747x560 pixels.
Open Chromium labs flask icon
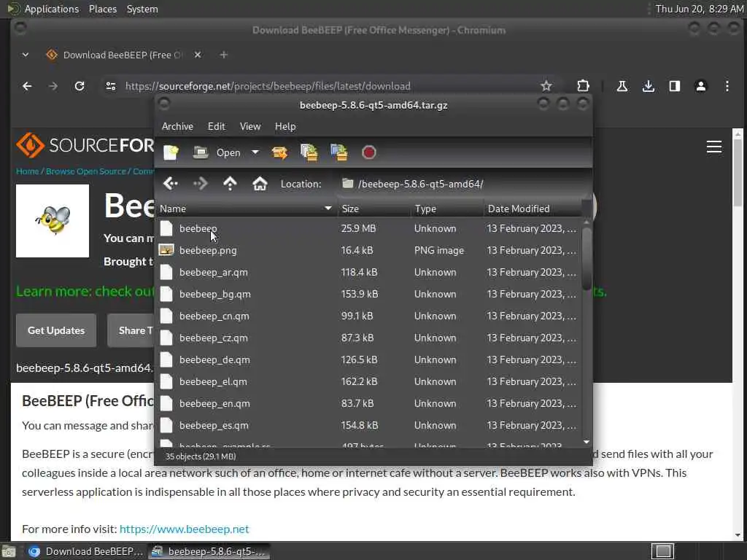pyautogui.click(x=622, y=86)
